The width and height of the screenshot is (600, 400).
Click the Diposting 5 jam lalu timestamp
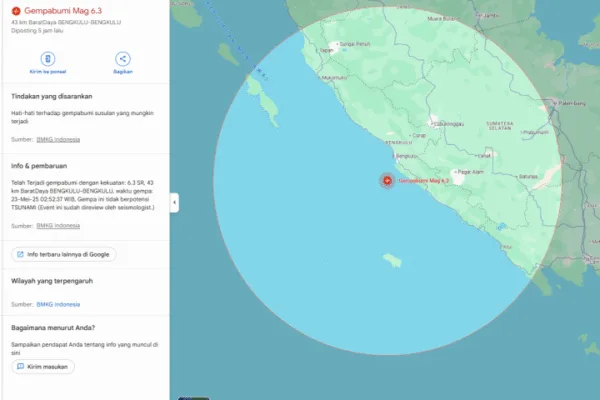pyautogui.click(x=37, y=31)
